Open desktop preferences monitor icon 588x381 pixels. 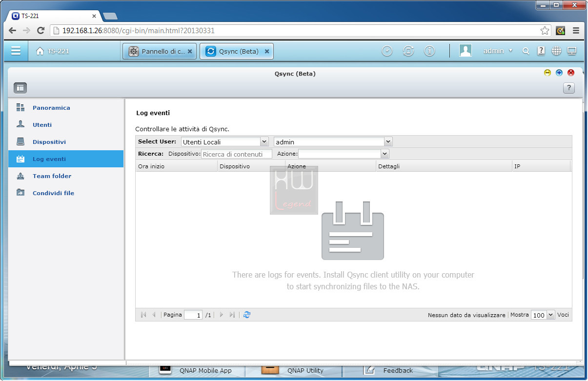[x=572, y=51]
